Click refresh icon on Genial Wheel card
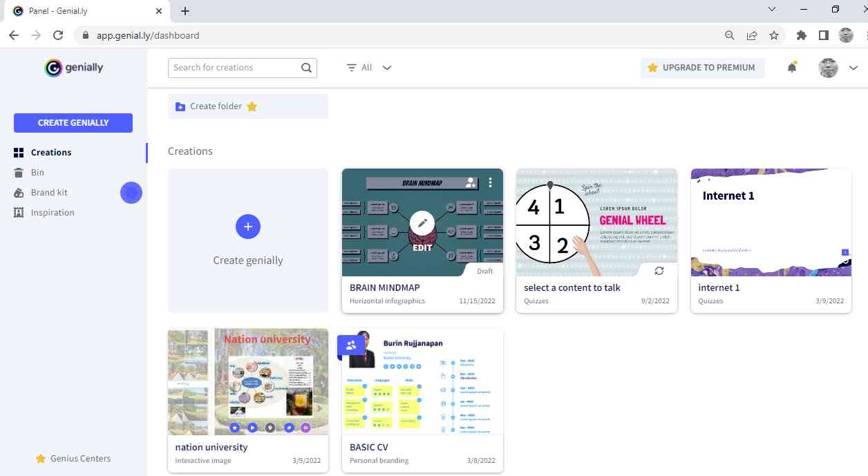Viewport: 868px width, 476px height. [659, 271]
